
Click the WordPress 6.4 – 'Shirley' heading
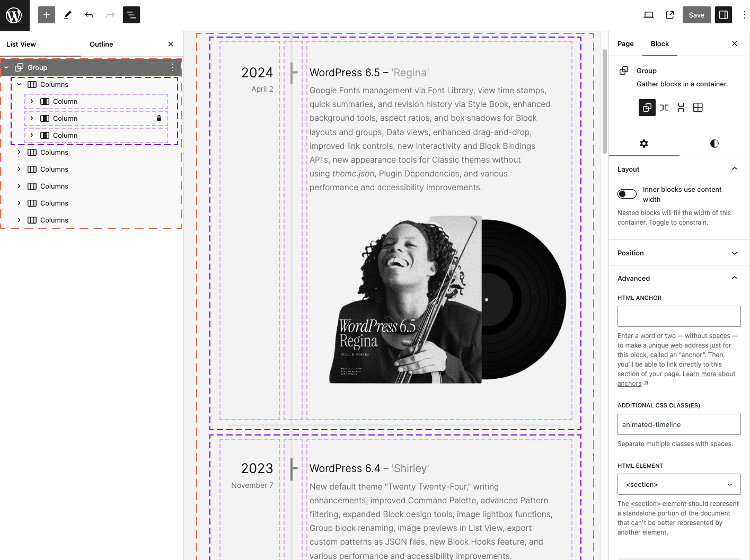(369, 468)
